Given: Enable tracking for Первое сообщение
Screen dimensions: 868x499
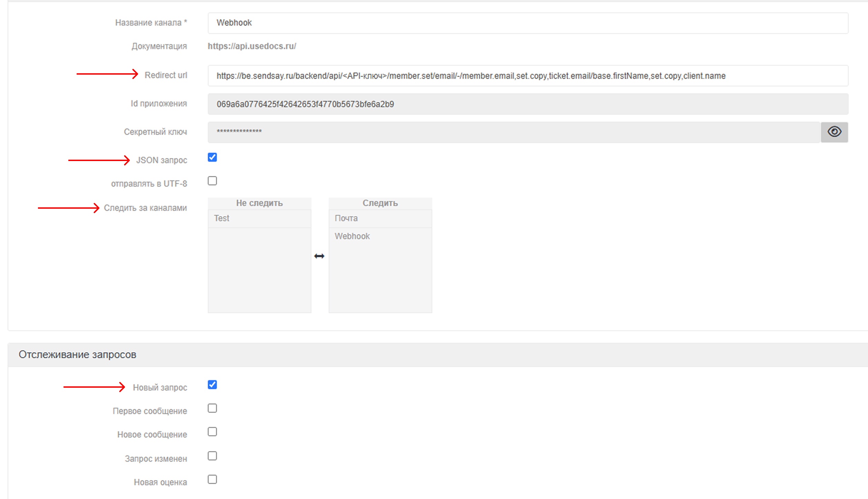Looking at the screenshot, I should [213, 408].
